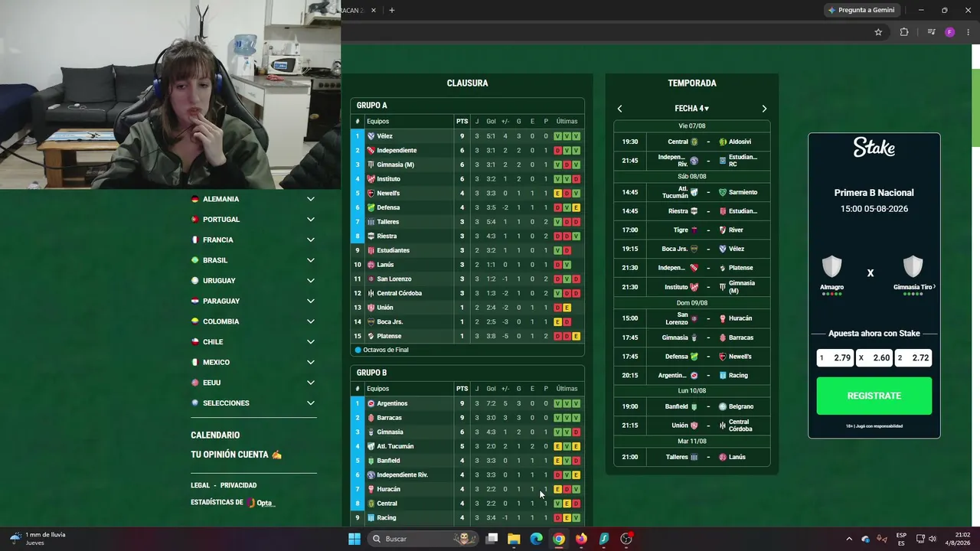Viewport: 980px width, 551px height.
Task: Go to previous fecha with left arrow
Action: coord(619,109)
